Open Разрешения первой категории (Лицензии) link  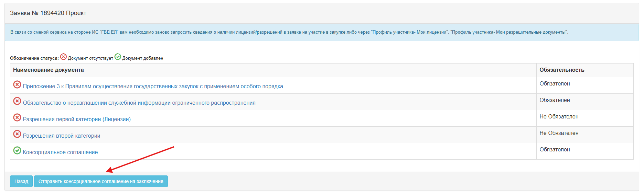[77, 119]
